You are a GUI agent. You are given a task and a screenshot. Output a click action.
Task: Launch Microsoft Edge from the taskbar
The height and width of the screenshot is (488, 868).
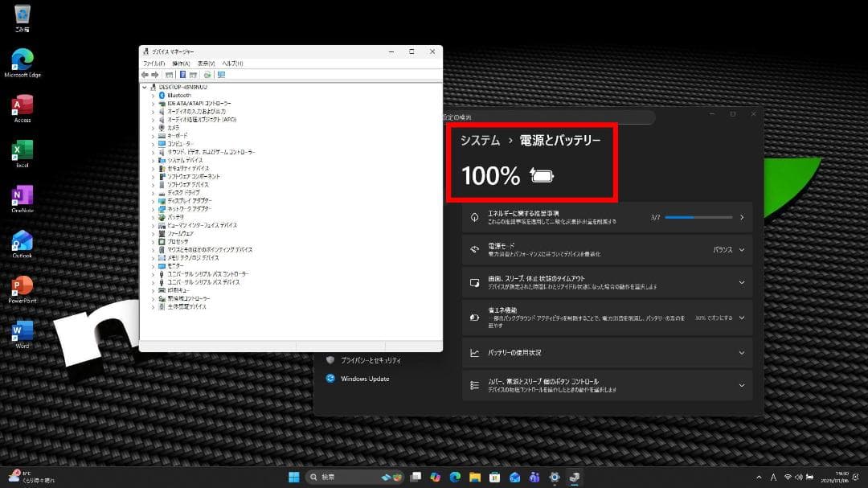(456, 477)
